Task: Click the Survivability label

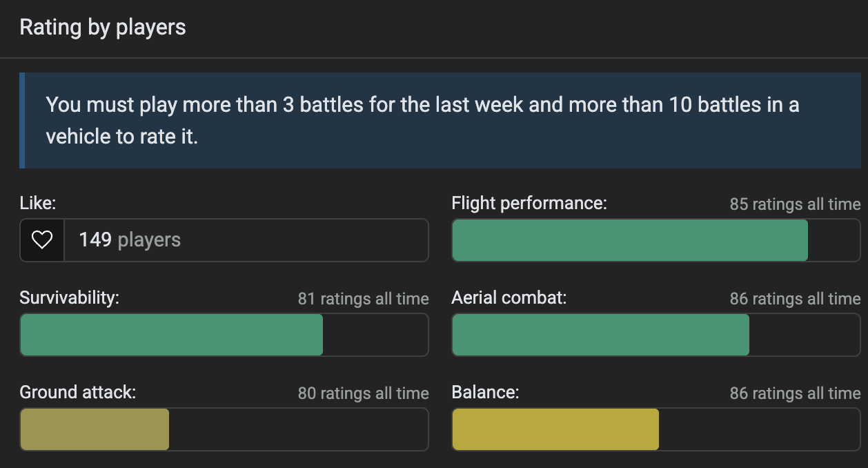Action: (x=70, y=298)
